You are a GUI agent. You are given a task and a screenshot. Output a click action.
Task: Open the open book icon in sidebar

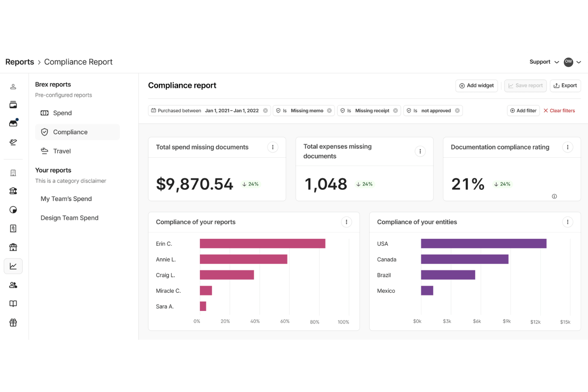pyautogui.click(x=13, y=304)
